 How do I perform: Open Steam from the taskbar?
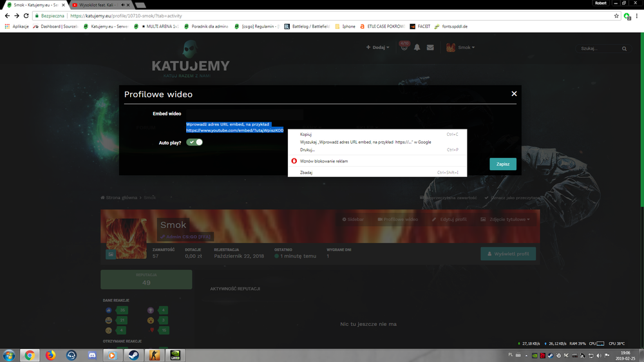pyautogui.click(x=133, y=356)
